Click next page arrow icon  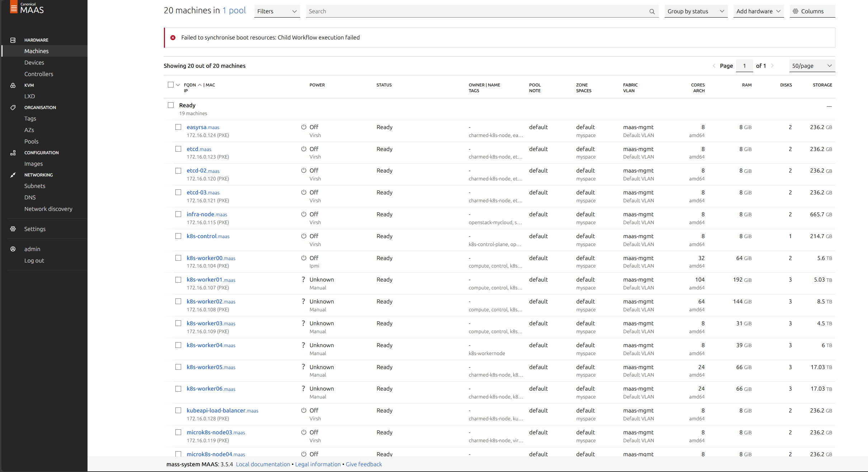coord(772,66)
